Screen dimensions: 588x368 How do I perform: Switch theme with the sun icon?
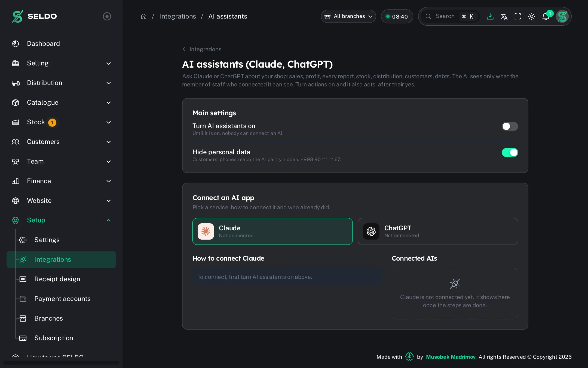coord(532,16)
